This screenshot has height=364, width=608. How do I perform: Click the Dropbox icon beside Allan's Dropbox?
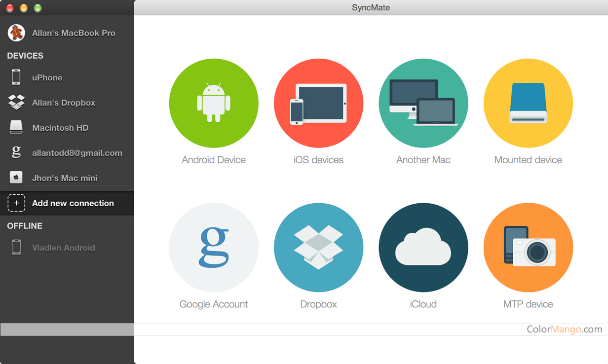point(16,103)
